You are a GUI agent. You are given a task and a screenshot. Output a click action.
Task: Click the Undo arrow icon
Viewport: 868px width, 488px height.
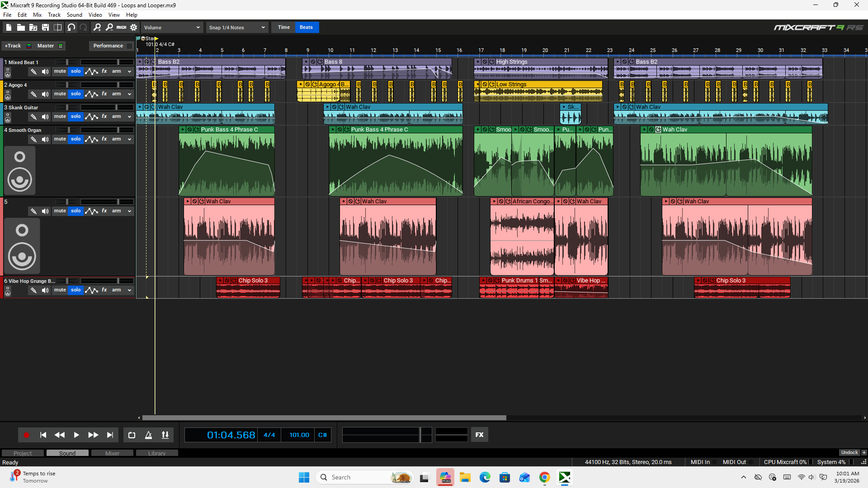(71, 28)
